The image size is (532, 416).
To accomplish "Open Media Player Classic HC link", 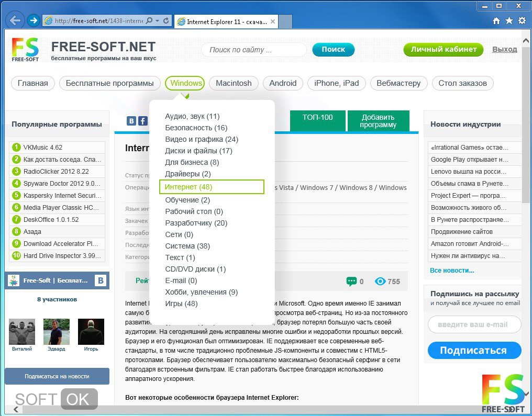I will click(61, 208).
